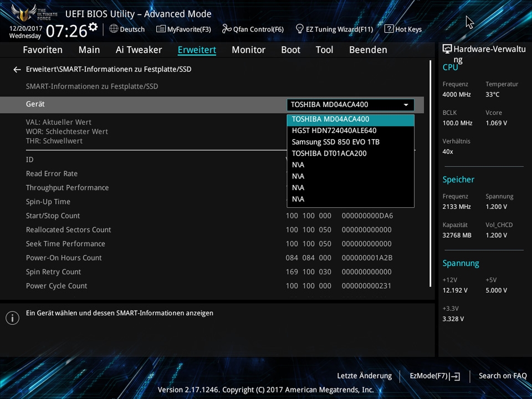Click BCLK value 100.0 MHz
This screenshot has width=532, height=399.
point(457,123)
